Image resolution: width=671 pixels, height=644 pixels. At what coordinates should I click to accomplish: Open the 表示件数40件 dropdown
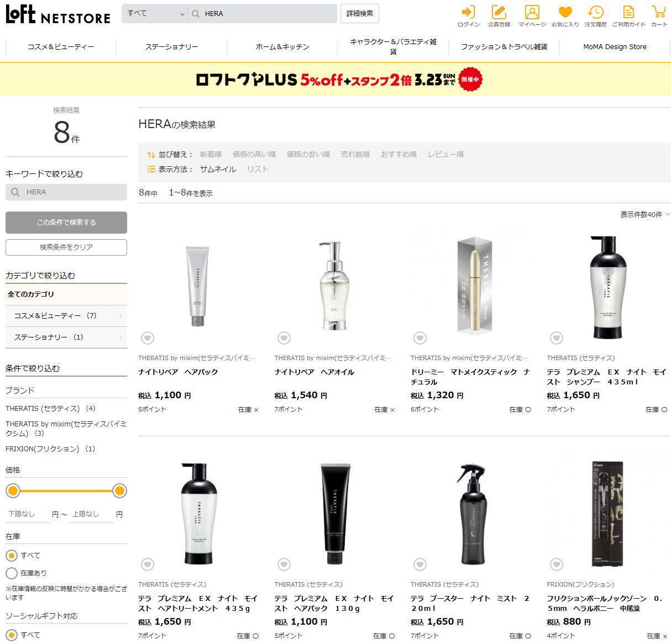tap(645, 214)
